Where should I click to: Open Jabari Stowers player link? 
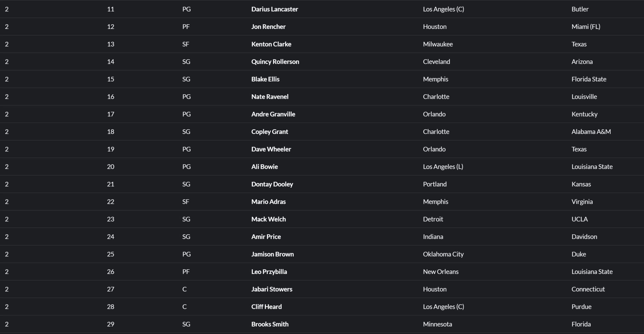coord(272,289)
